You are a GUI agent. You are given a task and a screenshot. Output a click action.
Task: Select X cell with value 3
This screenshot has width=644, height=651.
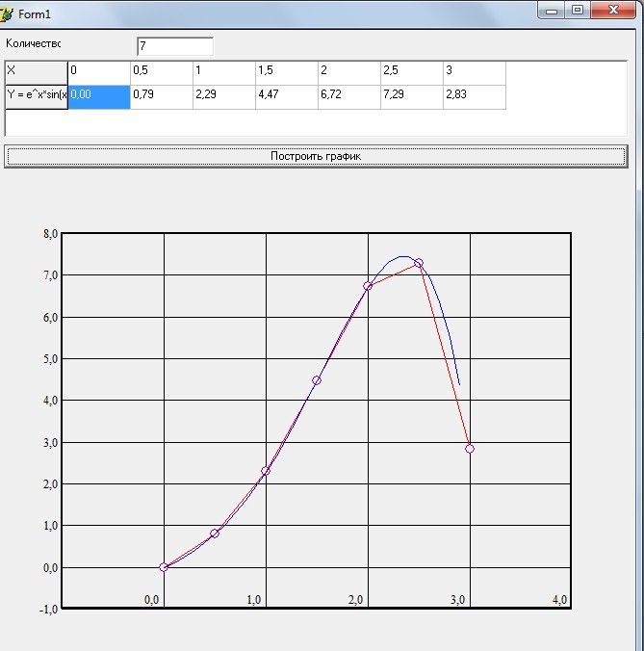tap(475, 73)
